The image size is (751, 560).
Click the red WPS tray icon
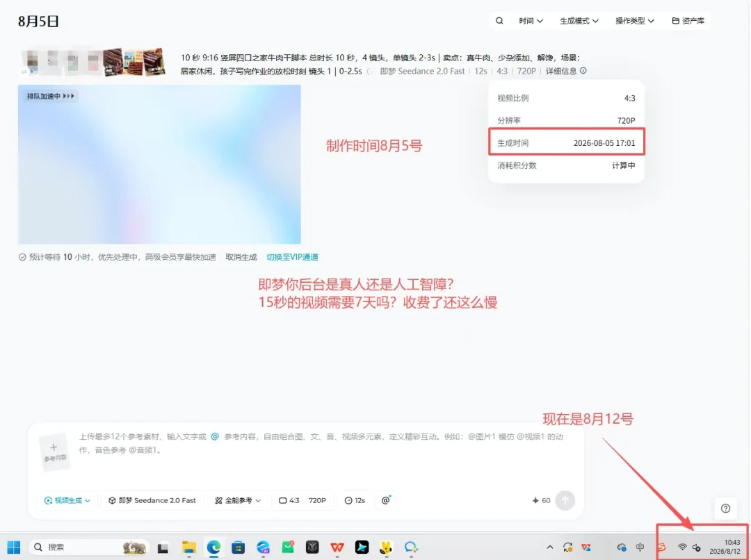click(x=586, y=547)
